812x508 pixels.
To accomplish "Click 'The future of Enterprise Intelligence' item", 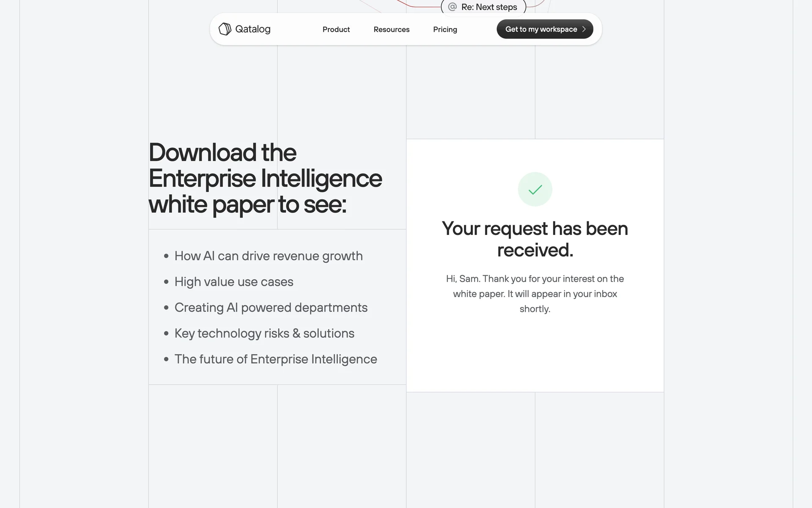I will tap(275, 359).
